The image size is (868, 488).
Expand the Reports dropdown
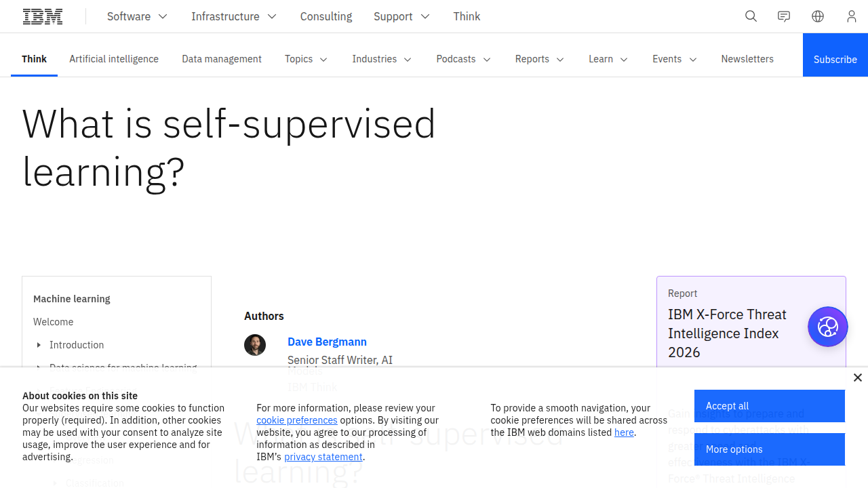pos(540,59)
